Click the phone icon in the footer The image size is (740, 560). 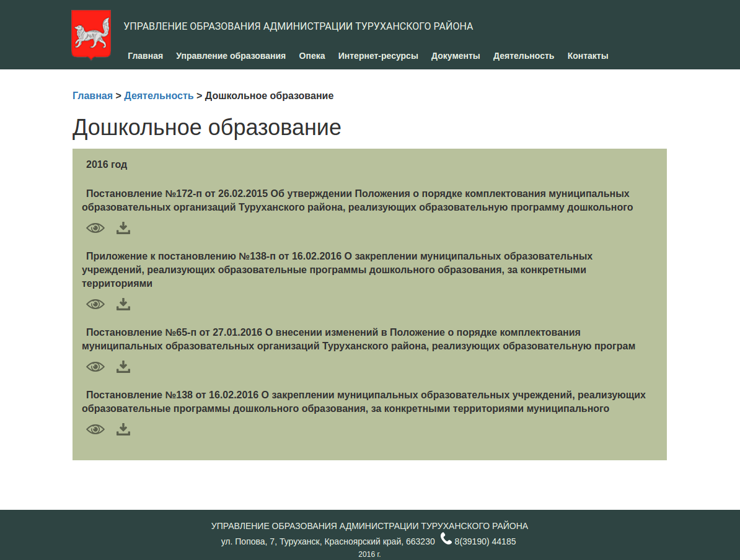[x=446, y=538]
